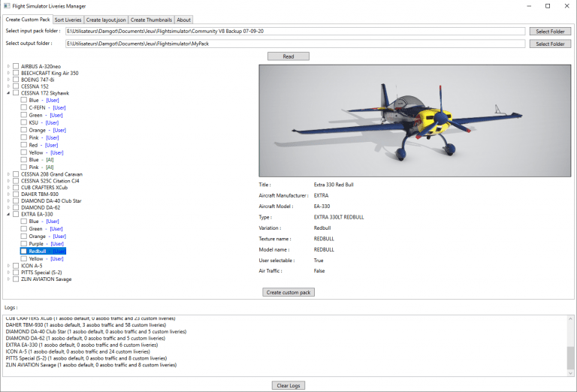This screenshot has width=577, height=392.
Task: Open the Create Thumbnails tab
Action: click(151, 20)
